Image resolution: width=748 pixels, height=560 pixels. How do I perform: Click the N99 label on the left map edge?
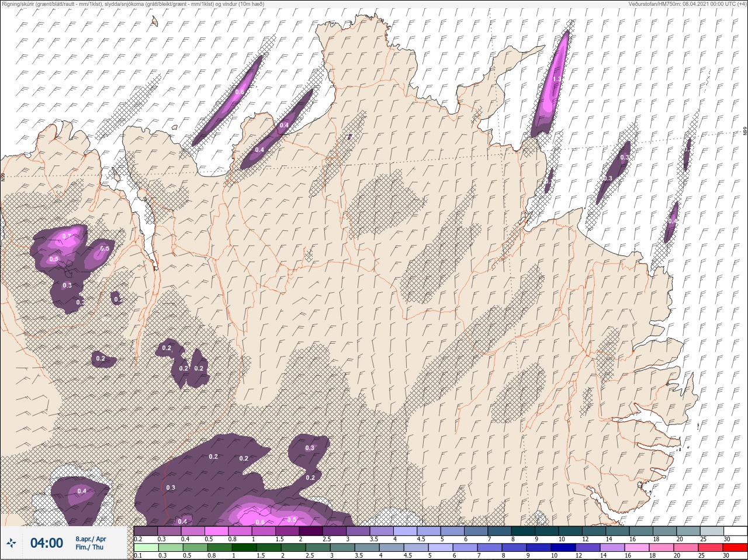click(x=3, y=176)
